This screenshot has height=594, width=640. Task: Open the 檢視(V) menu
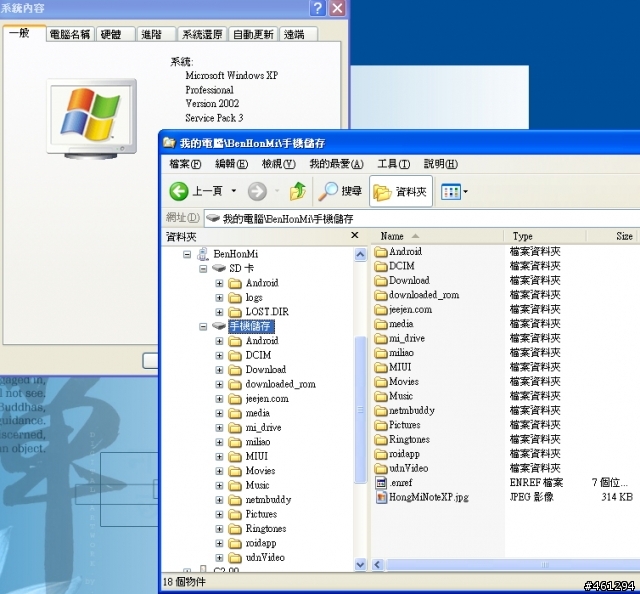pyautogui.click(x=278, y=164)
